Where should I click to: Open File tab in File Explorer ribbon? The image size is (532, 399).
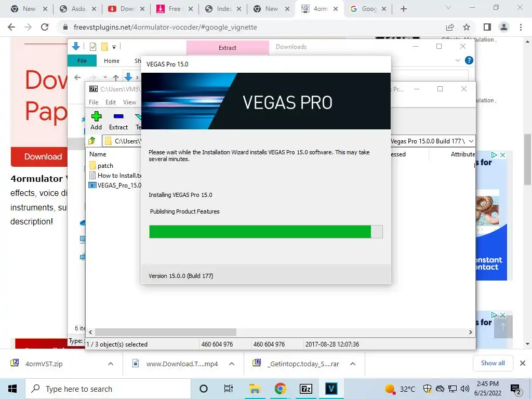[82, 61]
